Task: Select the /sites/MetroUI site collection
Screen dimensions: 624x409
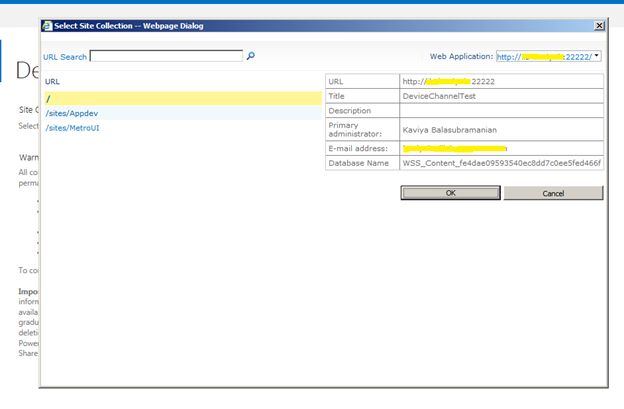Action: pos(72,128)
